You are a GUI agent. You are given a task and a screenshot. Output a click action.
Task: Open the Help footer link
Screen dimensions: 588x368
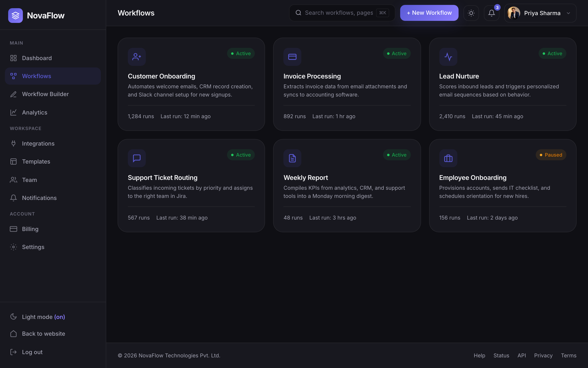click(479, 355)
